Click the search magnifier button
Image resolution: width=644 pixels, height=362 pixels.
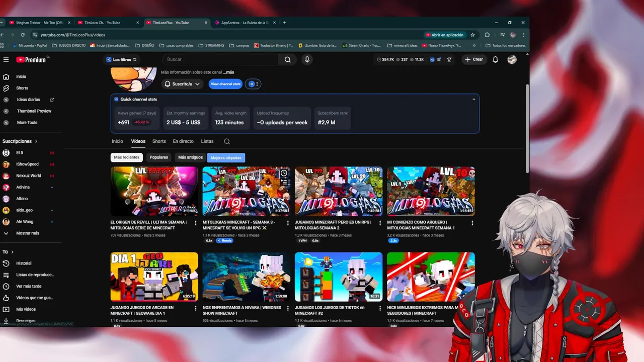click(x=287, y=59)
